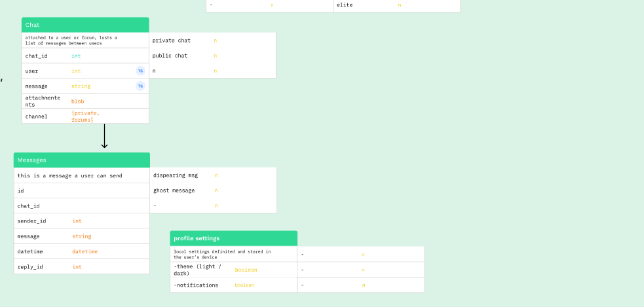Select the attachmentents field name

(43, 101)
